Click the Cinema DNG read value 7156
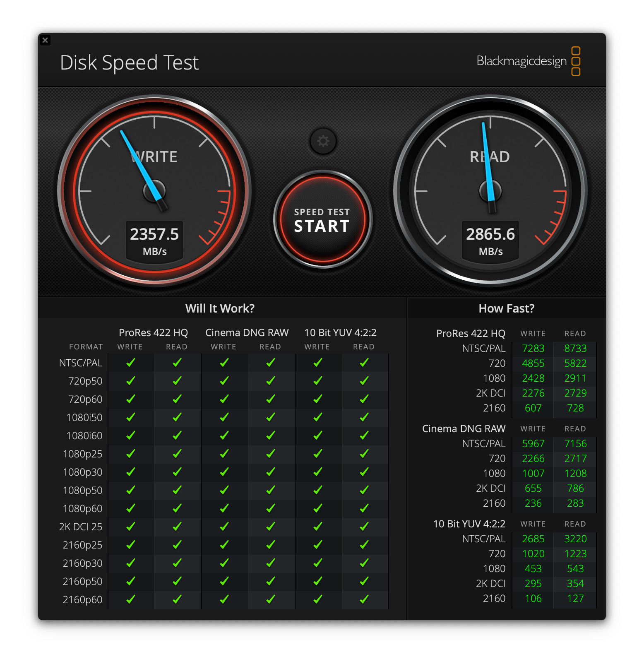This screenshot has width=644, height=664. (575, 444)
